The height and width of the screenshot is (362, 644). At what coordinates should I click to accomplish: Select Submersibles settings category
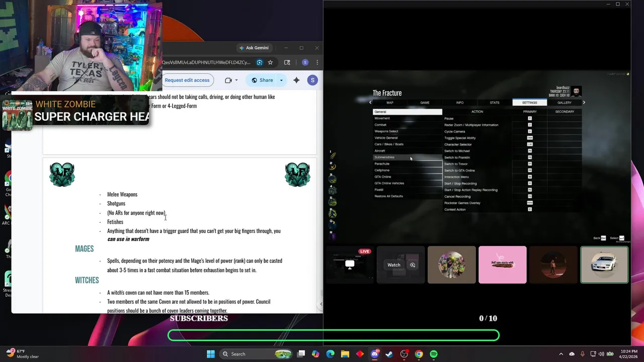click(x=408, y=157)
